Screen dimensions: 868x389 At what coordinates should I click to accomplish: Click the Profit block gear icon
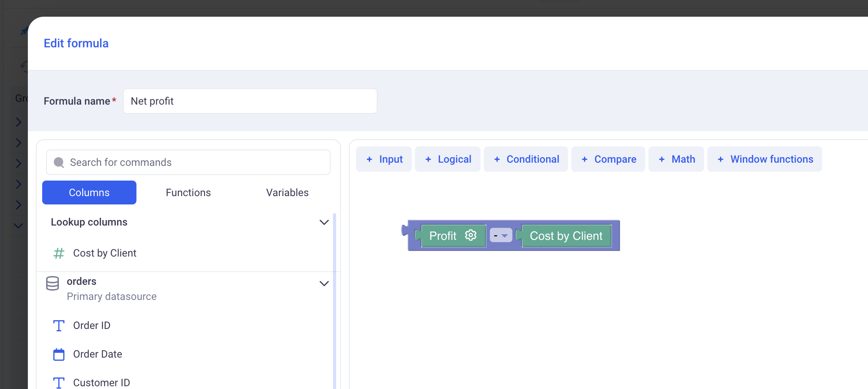(x=471, y=235)
